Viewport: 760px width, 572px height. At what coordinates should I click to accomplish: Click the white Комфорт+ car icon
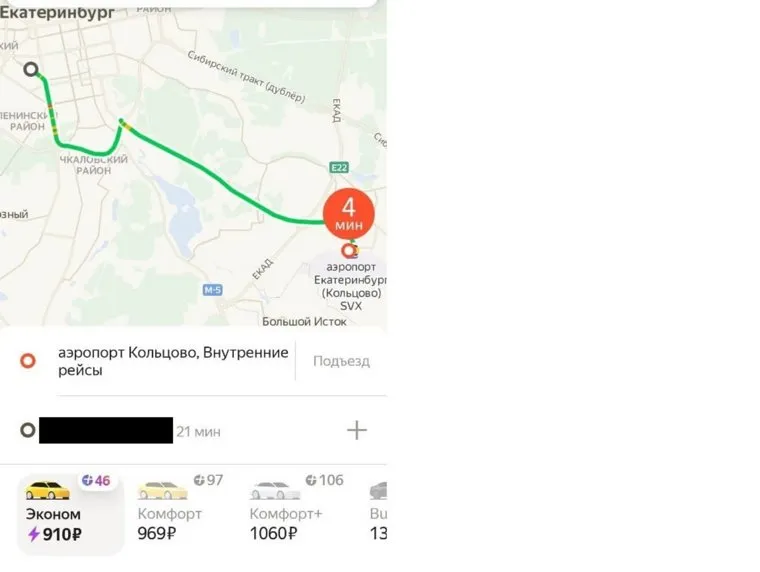click(x=275, y=491)
